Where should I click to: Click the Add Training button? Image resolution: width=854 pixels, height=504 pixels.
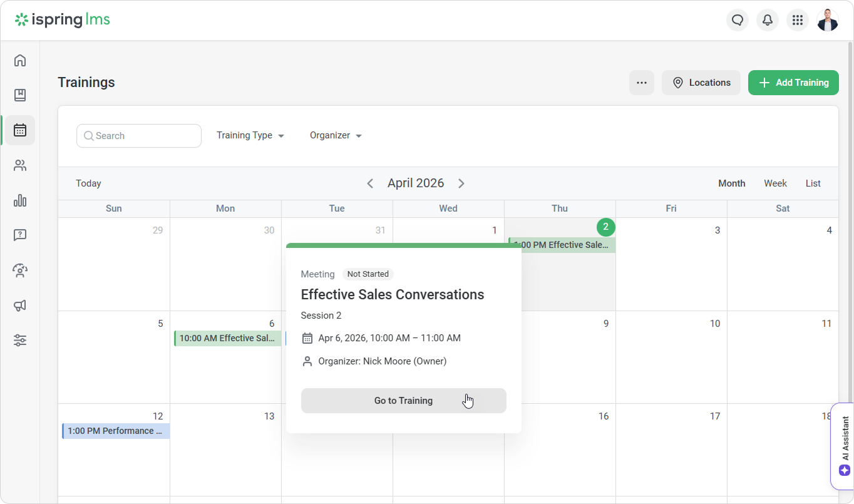(x=793, y=83)
